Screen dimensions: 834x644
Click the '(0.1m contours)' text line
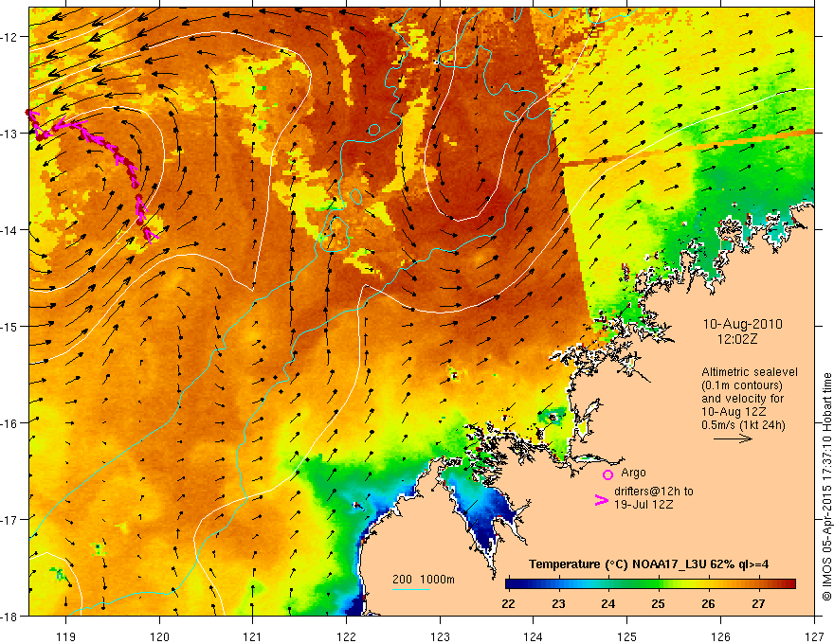[742, 385]
